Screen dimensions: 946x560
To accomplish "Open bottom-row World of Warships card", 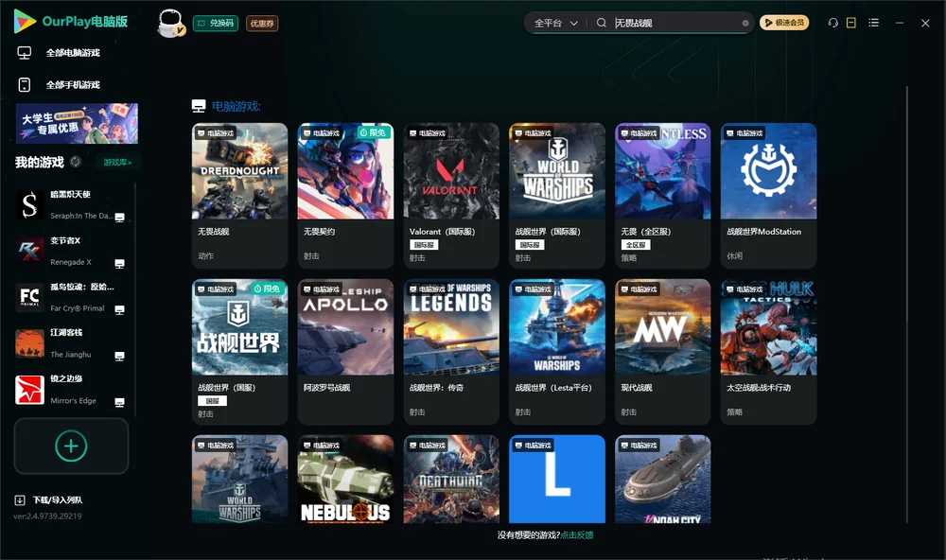I will click(239, 480).
